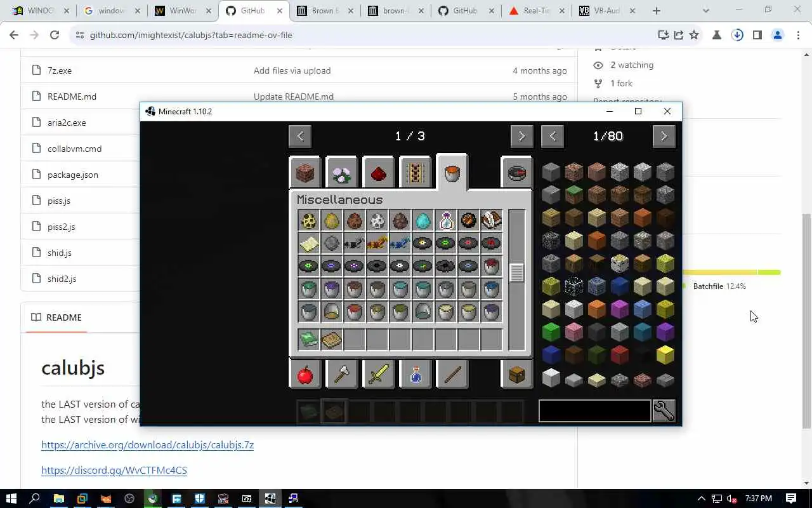Open File Explorer from the taskbar
The width and height of the screenshot is (812, 508).
(58, 498)
